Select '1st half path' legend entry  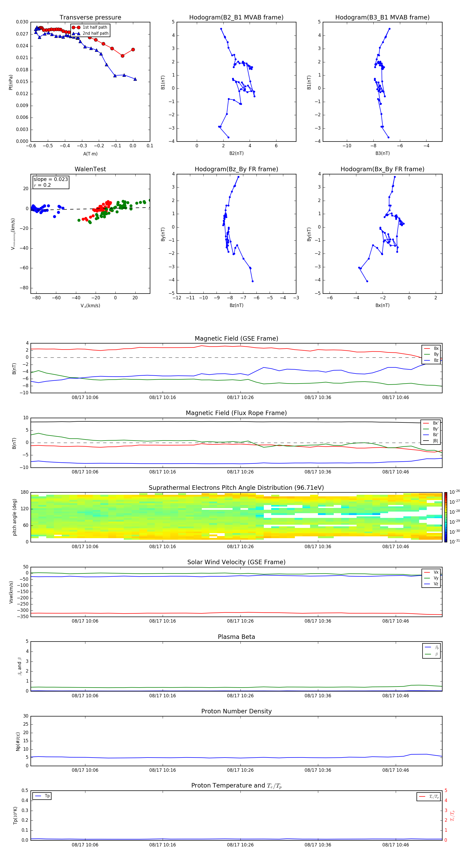90,27
